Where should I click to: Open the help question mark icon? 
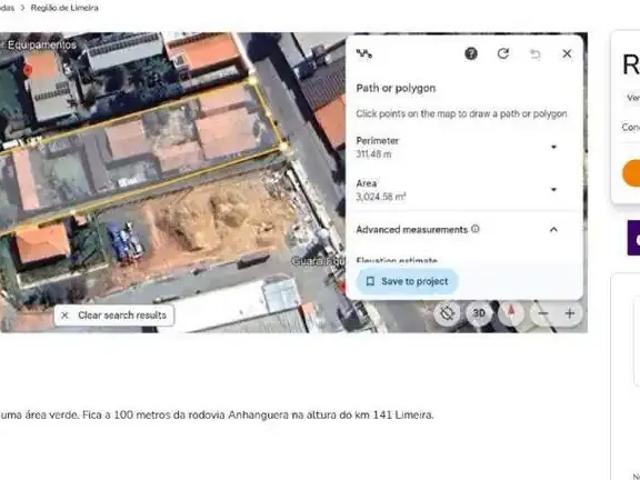471,53
